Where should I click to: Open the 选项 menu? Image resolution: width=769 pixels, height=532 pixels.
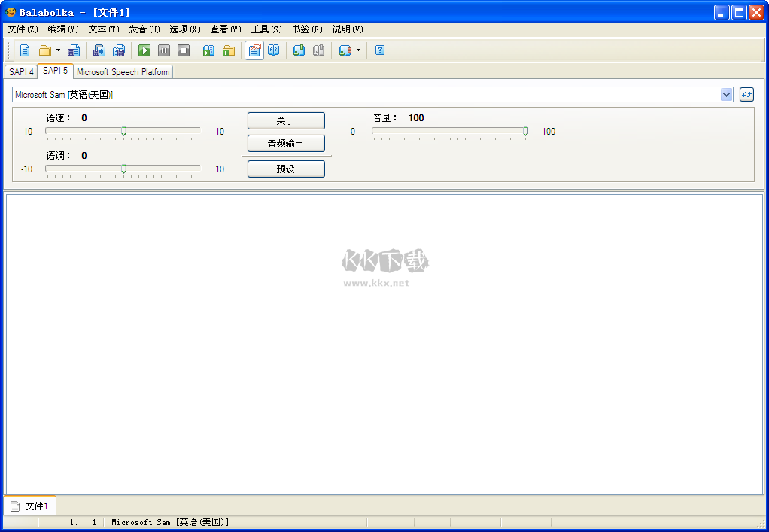(x=184, y=29)
